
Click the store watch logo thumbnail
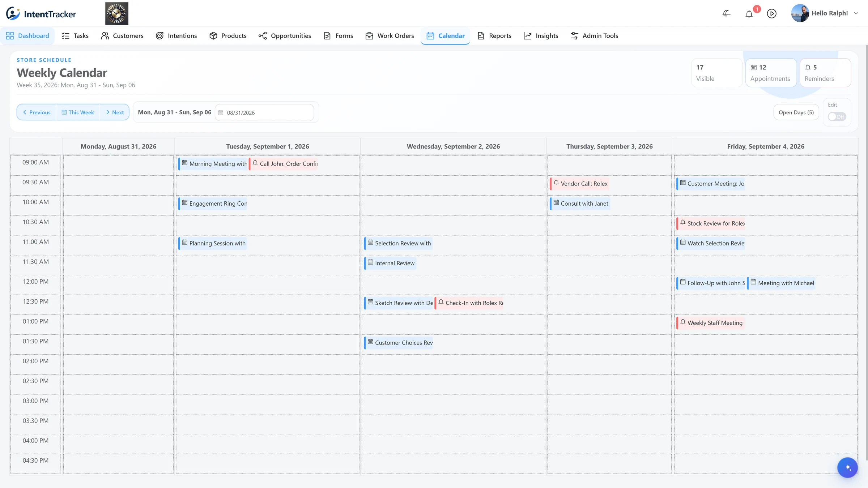(117, 13)
